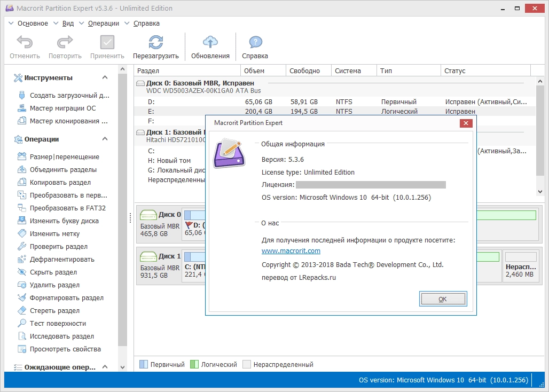
Task: Click the sidebar splitter grip dots
Action: (130, 218)
